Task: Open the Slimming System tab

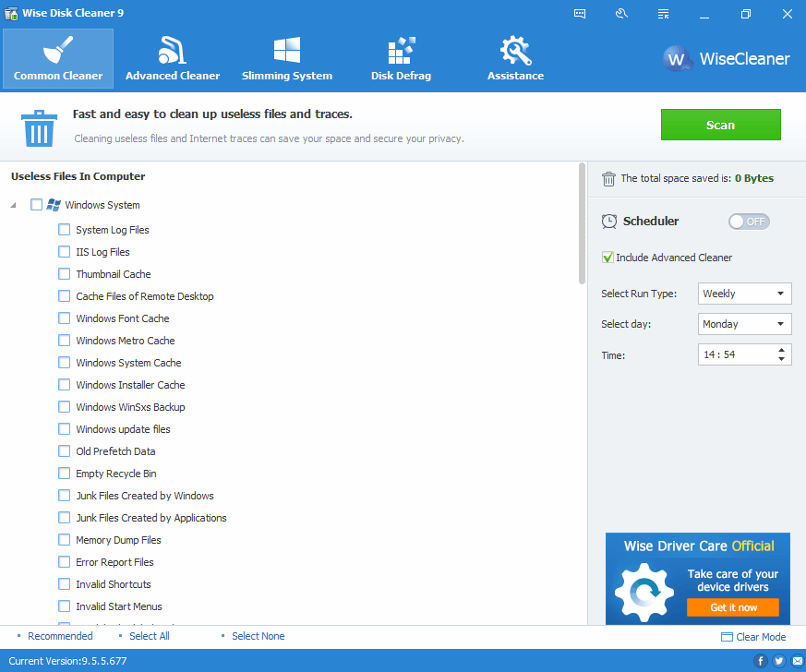Action: (287, 58)
